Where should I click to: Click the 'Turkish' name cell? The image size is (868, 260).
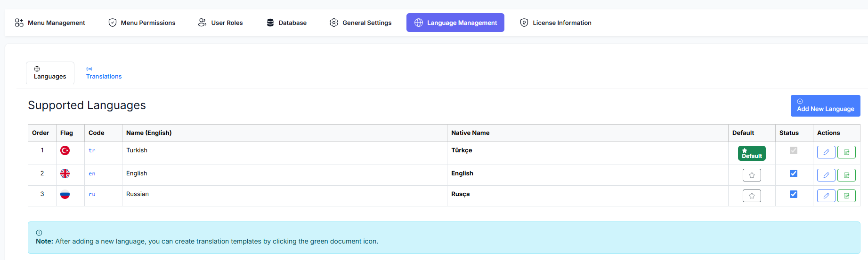point(284,153)
